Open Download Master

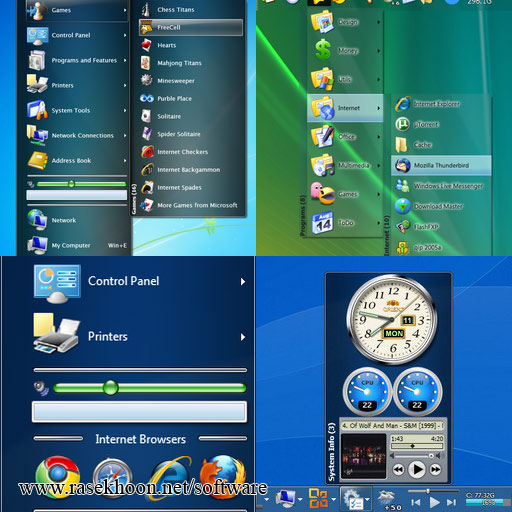441,206
